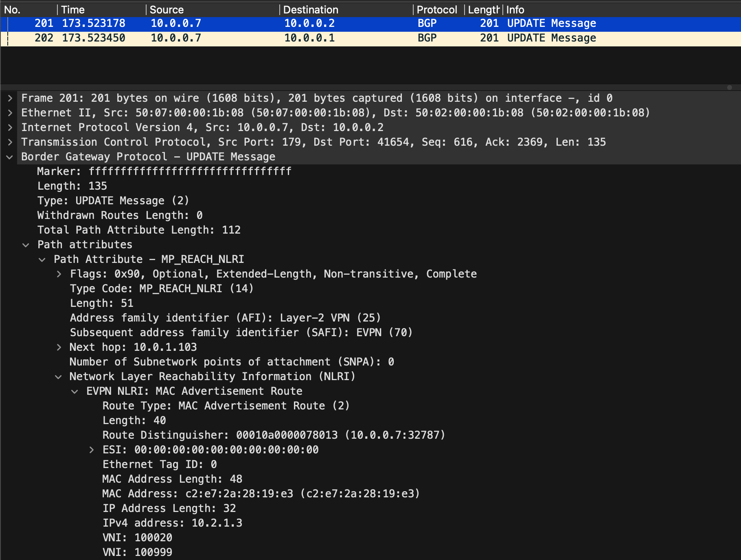Select the Withdrawn Routes Length: 0 field

click(x=120, y=215)
